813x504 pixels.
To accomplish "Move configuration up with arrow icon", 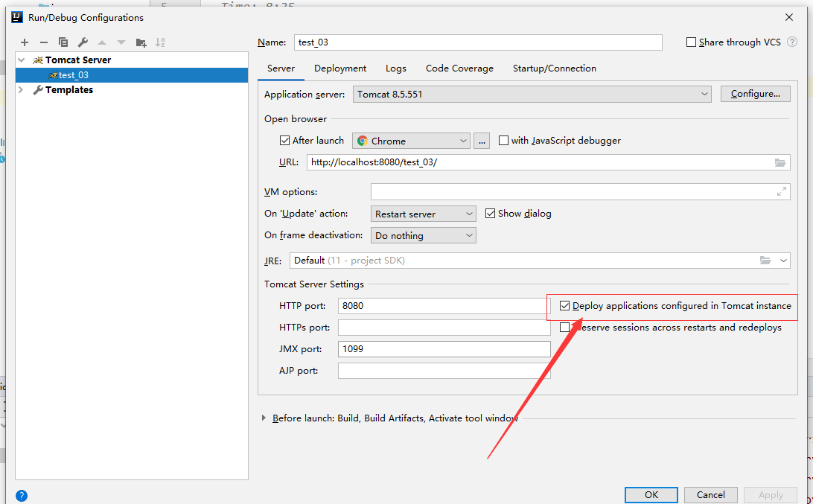I will (102, 42).
